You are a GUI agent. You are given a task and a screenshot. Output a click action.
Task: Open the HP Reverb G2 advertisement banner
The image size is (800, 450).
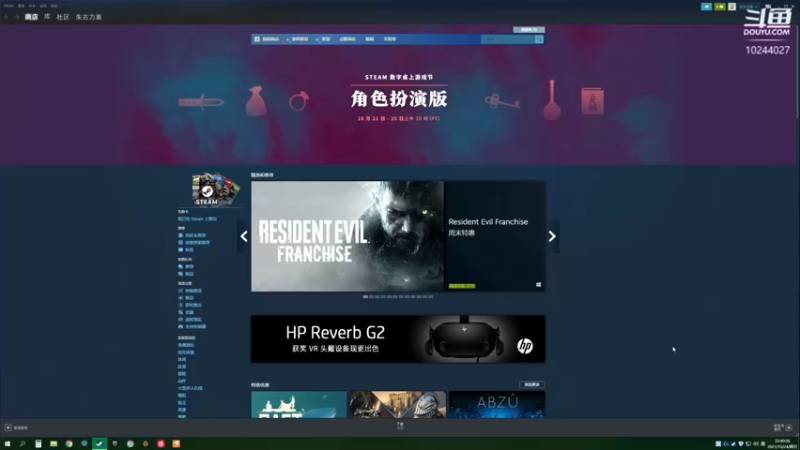coord(398,339)
